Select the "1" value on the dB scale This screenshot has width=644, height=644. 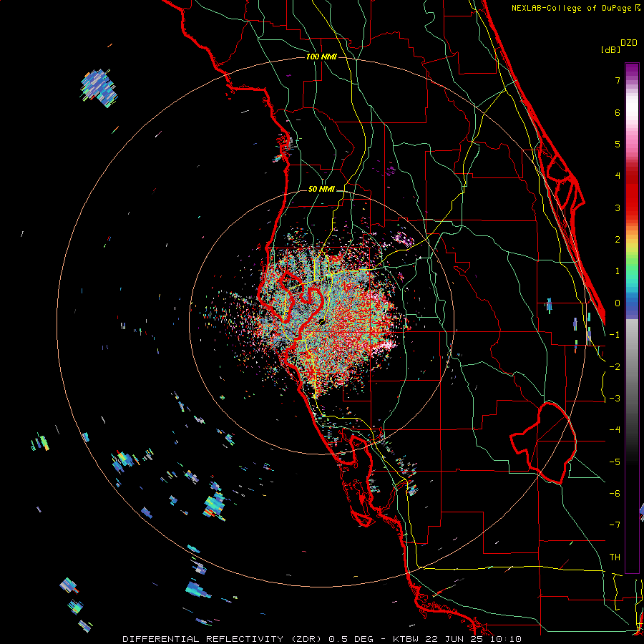(x=618, y=271)
